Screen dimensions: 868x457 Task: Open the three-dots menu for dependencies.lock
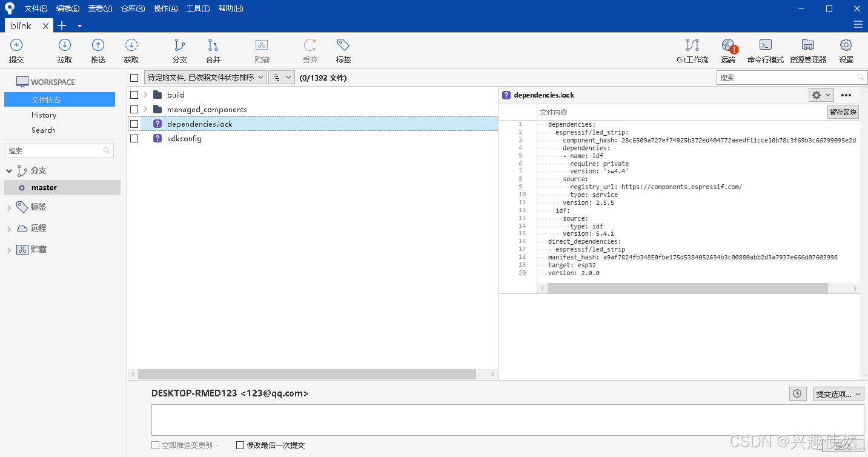pyautogui.click(x=846, y=95)
